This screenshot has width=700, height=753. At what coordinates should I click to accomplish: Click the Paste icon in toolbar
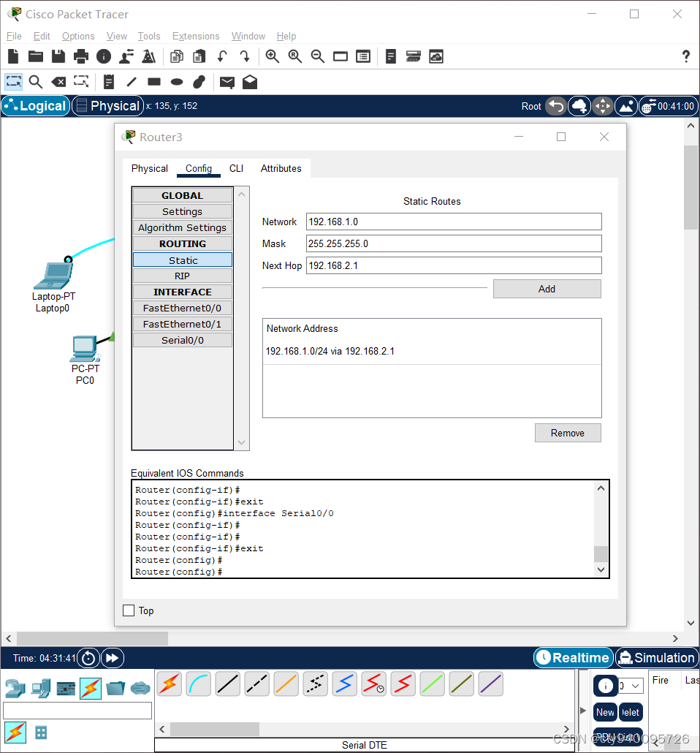pos(199,57)
